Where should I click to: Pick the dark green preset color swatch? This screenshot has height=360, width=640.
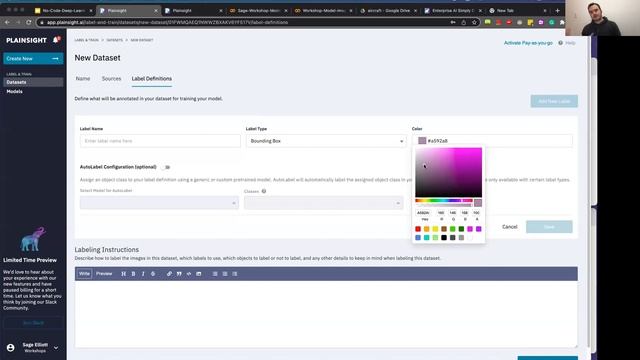pos(461,229)
